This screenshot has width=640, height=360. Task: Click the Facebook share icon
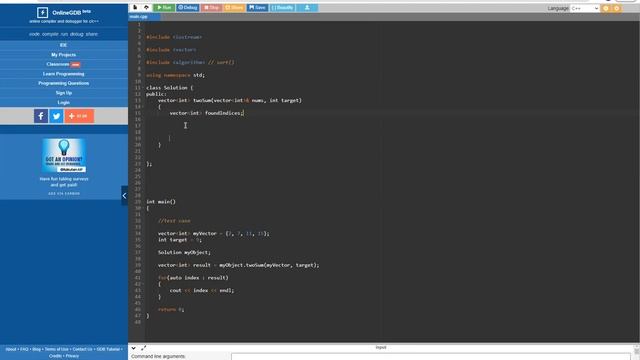(41, 116)
